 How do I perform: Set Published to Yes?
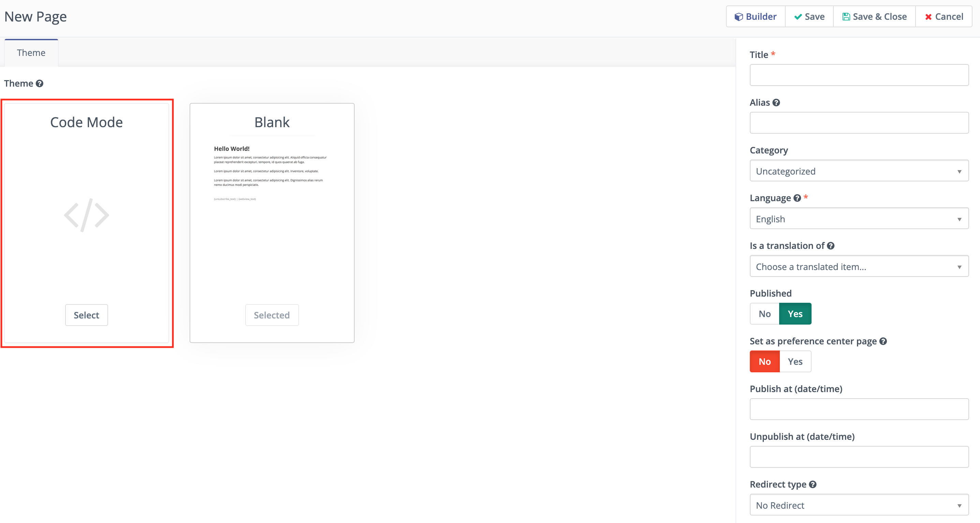tap(795, 314)
